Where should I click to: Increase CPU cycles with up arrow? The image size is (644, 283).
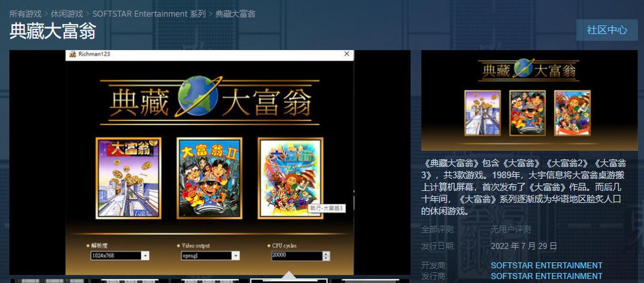[x=326, y=254]
